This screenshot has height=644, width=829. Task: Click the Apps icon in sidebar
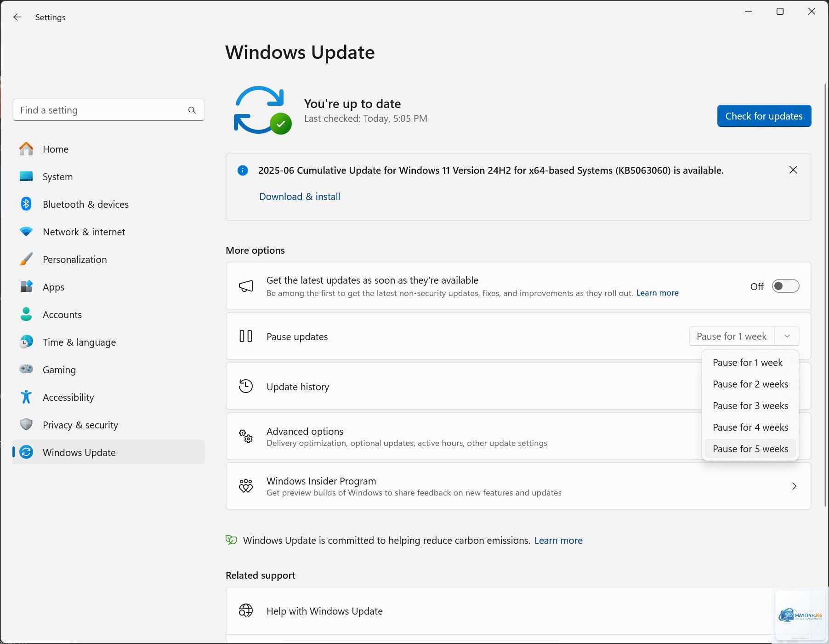[x=26, y=287]
